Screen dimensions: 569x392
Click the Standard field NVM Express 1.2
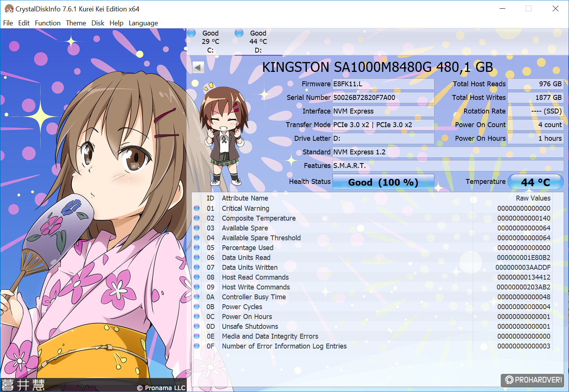click(448, 152)
